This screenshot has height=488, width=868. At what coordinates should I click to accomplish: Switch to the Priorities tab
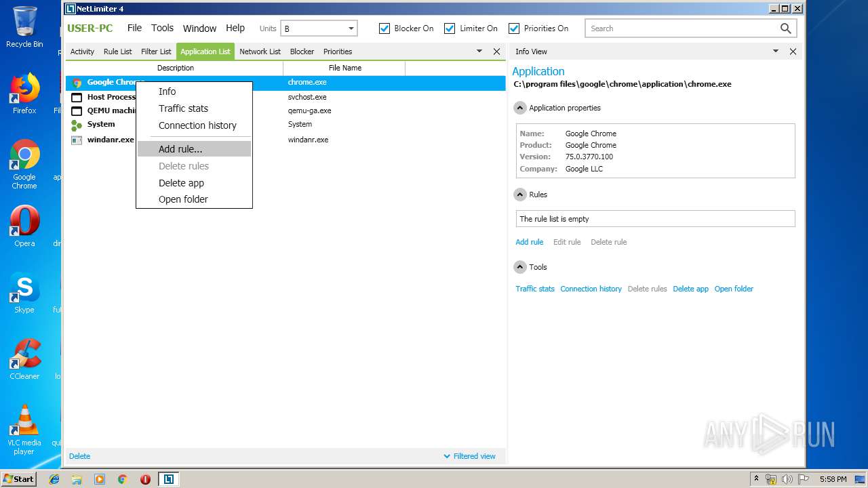338,52
